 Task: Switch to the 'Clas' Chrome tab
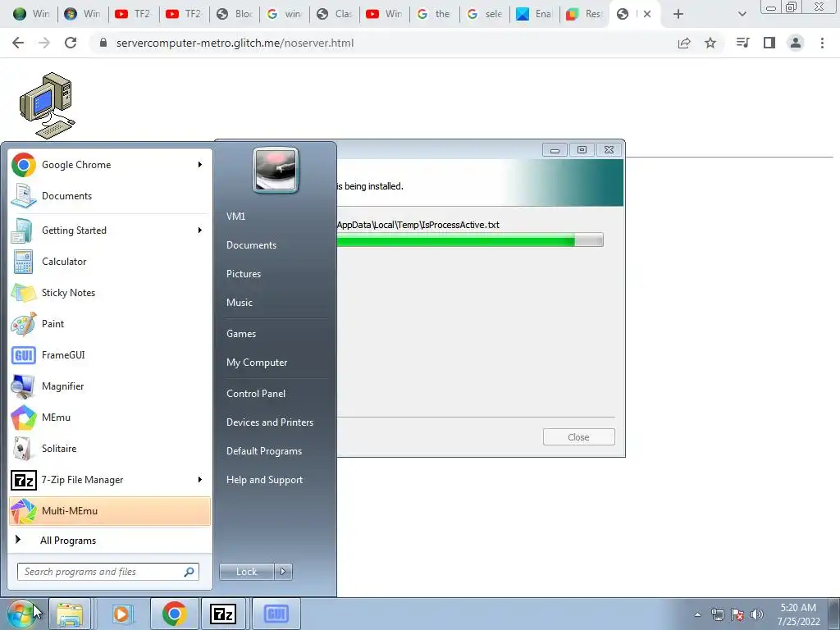(335, 14)
